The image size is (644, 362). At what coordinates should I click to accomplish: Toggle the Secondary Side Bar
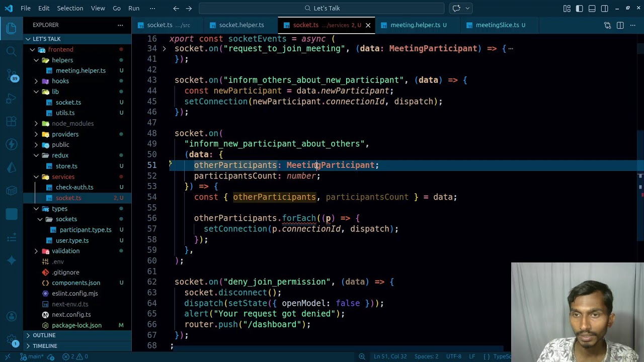coord(605,8)
